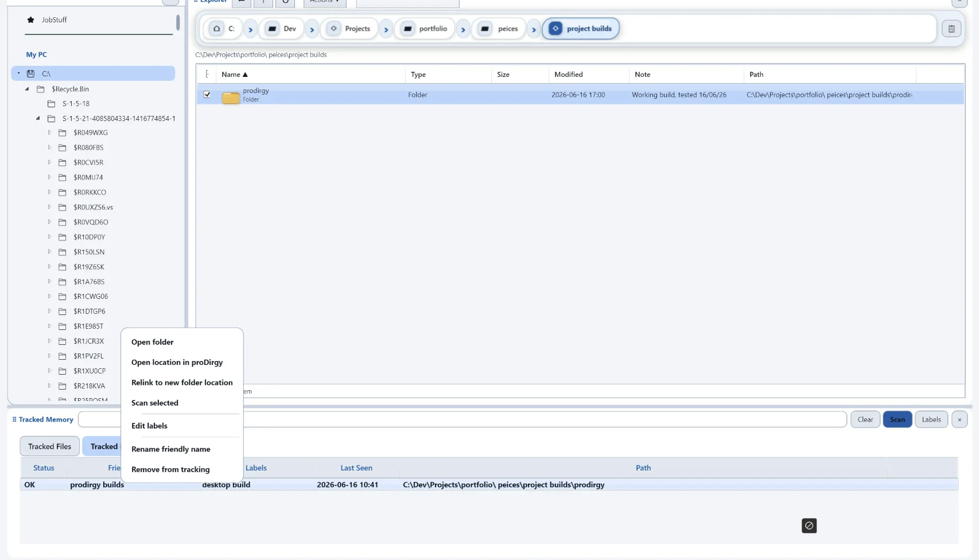979x560 pixels.
Task: Open the chevron dropdown after the Dev breadcrumb
Action: click(312, 29)
